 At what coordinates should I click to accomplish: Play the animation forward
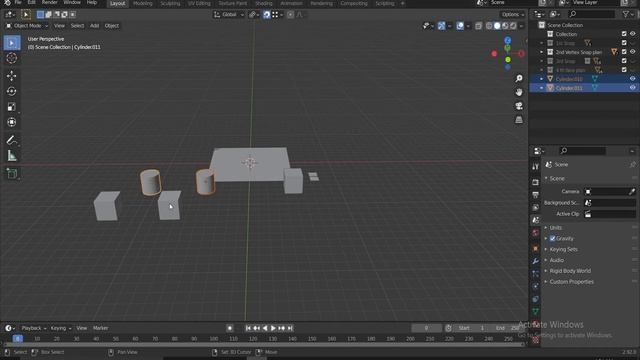coord(273,328)
